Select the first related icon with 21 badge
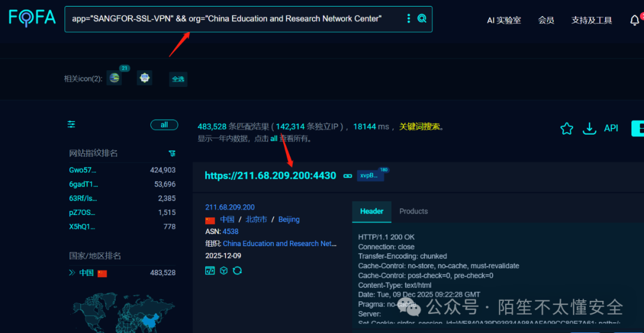Viewport: 644px width, 333px height. click(114, 77)
